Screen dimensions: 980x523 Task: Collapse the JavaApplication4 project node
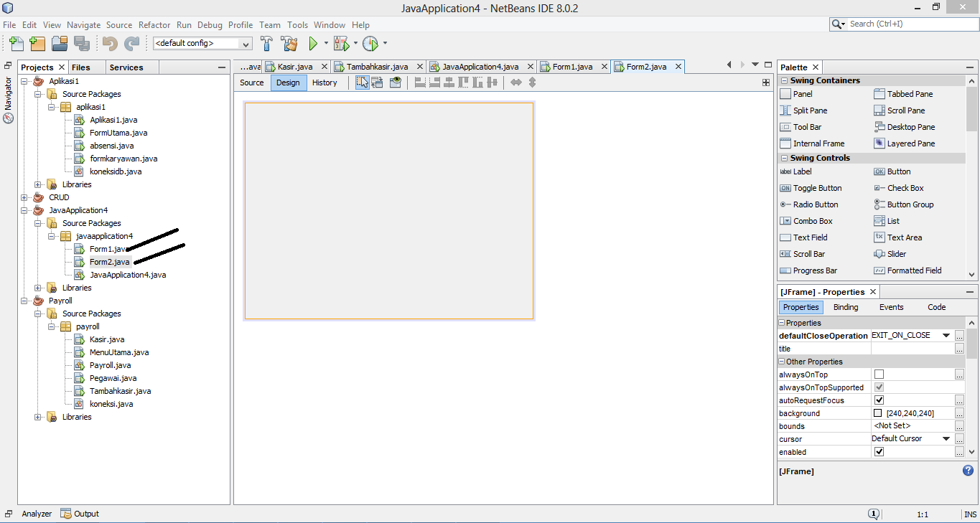24,210
